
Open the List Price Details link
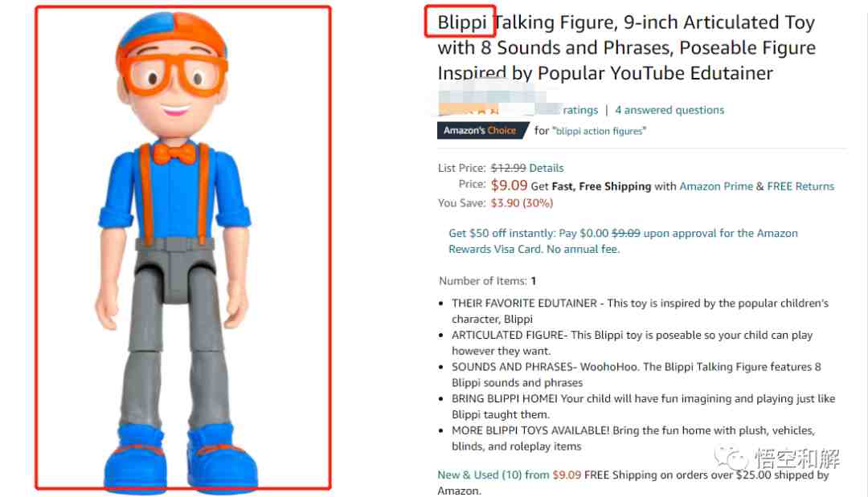pyautogui.click(x=547, y=168)
